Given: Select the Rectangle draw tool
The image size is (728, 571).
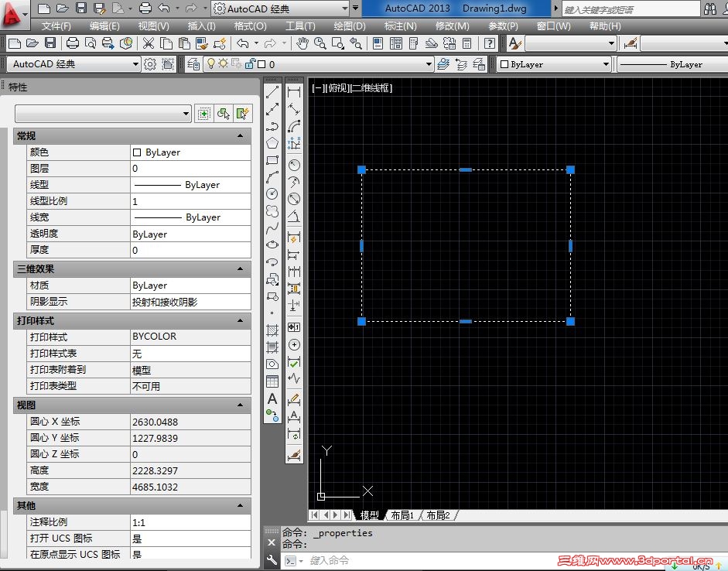Looking at the screenshot, I should click(272, 160).
